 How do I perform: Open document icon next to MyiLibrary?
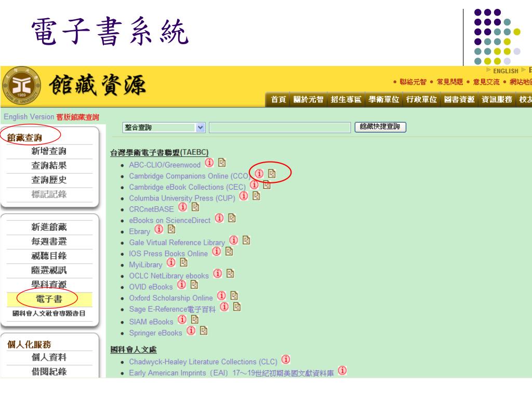pos(184,262)
